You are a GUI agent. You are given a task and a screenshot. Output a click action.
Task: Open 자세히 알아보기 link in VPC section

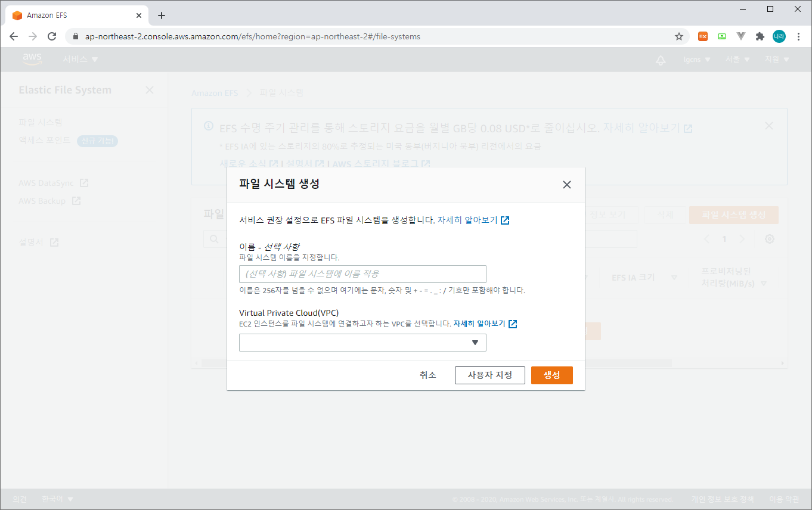pos(479,324)
